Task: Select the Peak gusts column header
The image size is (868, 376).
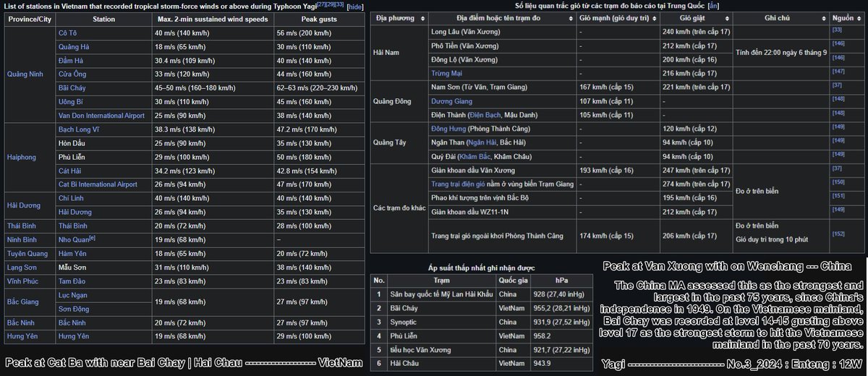Action: pos(319,20)
